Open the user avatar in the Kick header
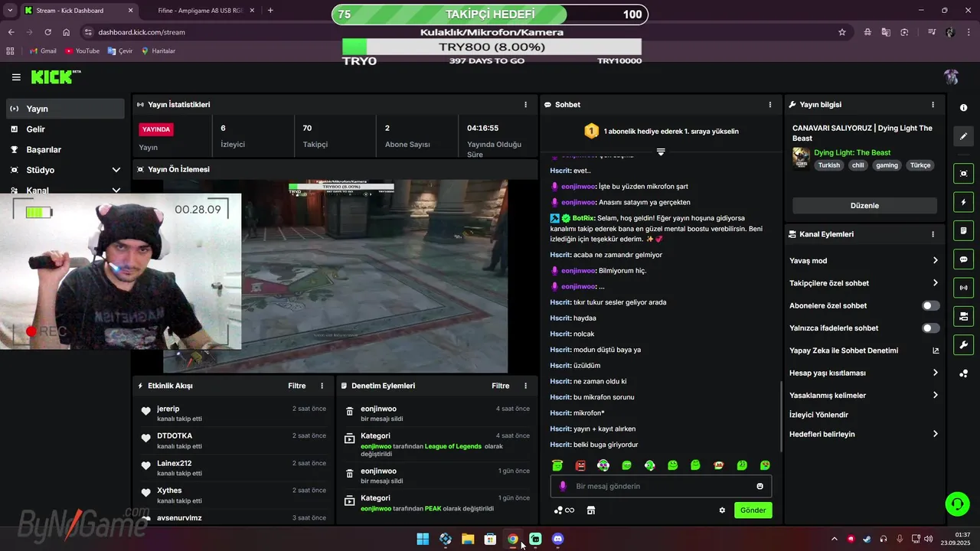Viewport: 980px width, 551px height. click(x=951, y=77)
